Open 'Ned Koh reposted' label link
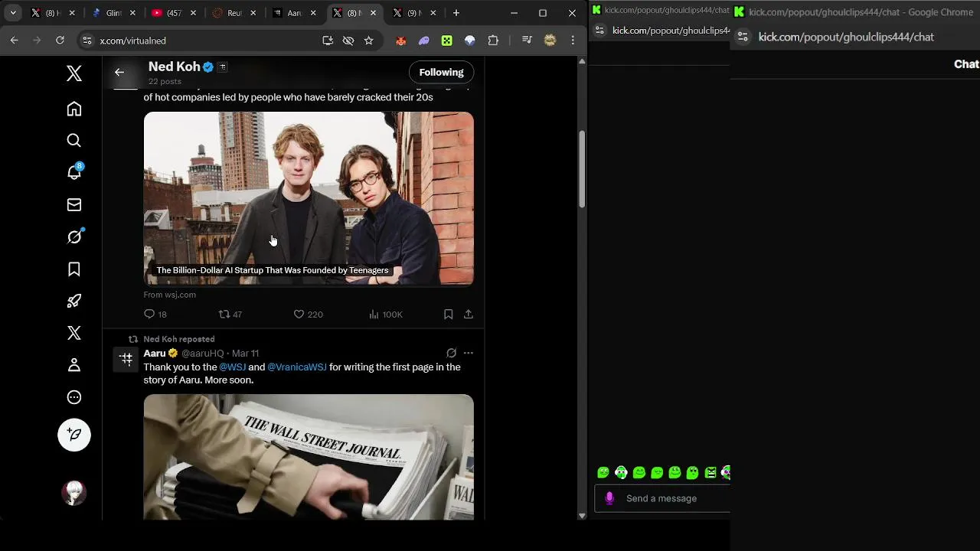The image size is (980, 551). coord(179,339)
